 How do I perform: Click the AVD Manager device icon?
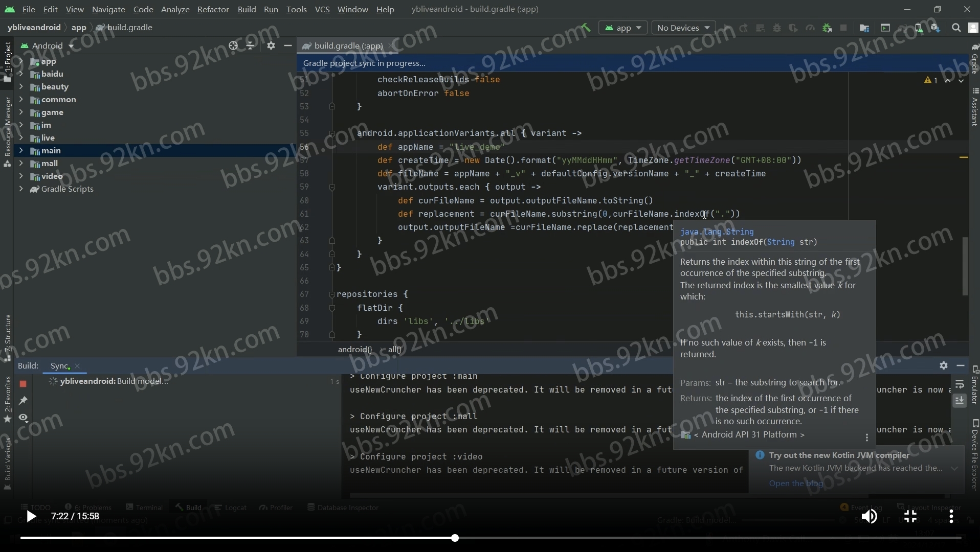pyautogui.click(x=919, y=28)
